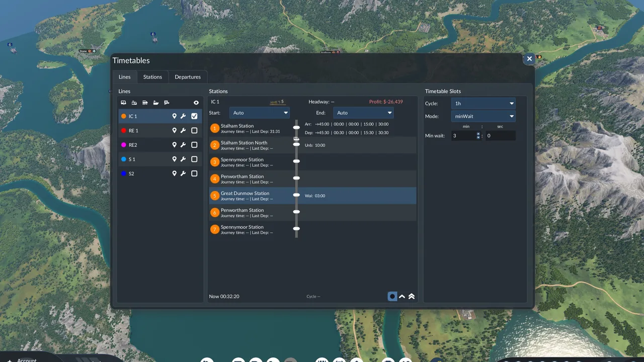Filter lines by ship icon
This screenshot has height=362, width=644.
pos(156,103)
